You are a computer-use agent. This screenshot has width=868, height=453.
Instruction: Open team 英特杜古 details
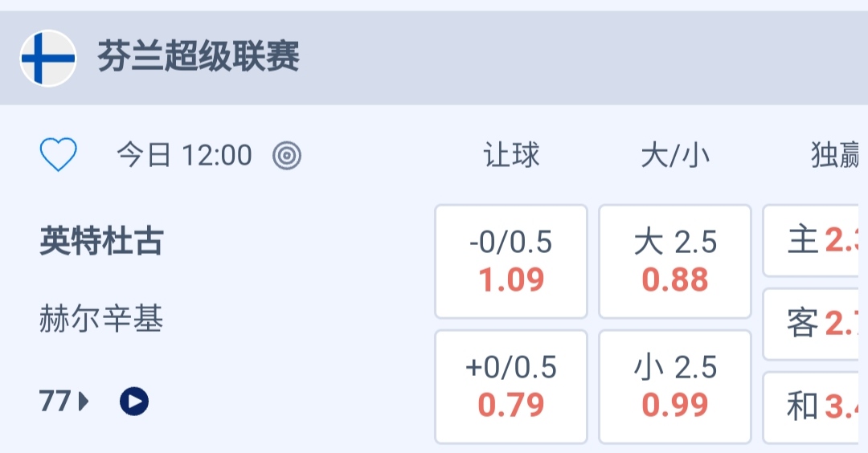point(101,241)
